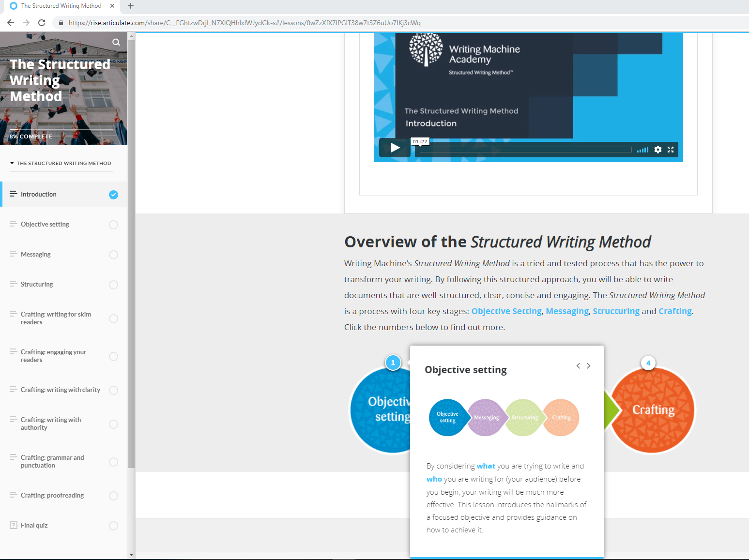
Task: Collapse THE STRUCTURED WRITING METHOD section
Action: [61, 163]
